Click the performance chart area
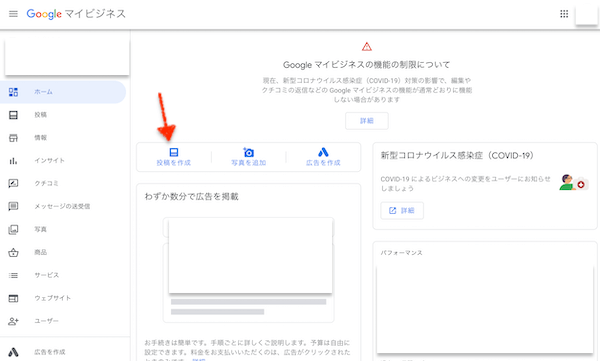 [485, 309]
